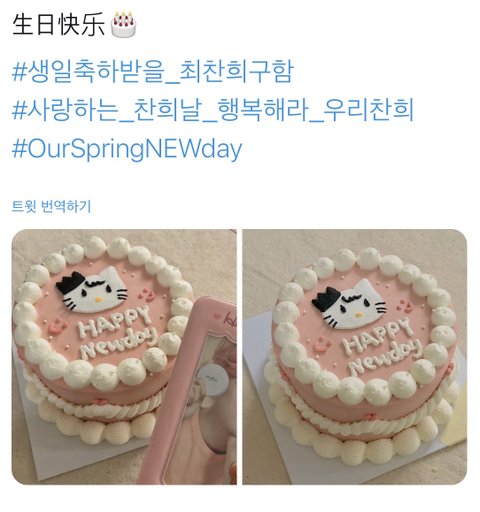Click Hello Kitty face on right cake
This screenshot has height=512, width=480.
[352, 304]
